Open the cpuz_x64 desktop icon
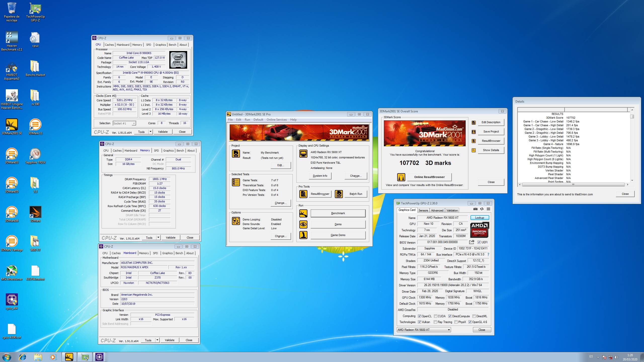 [x=12, y=302]
